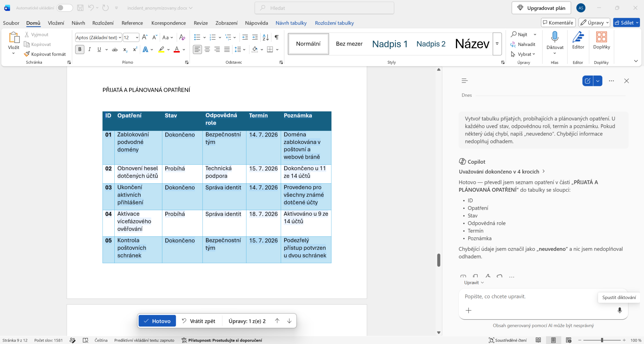The image size is (644, 344).
Task: Switch to web layout view
Action: point(569,340)
